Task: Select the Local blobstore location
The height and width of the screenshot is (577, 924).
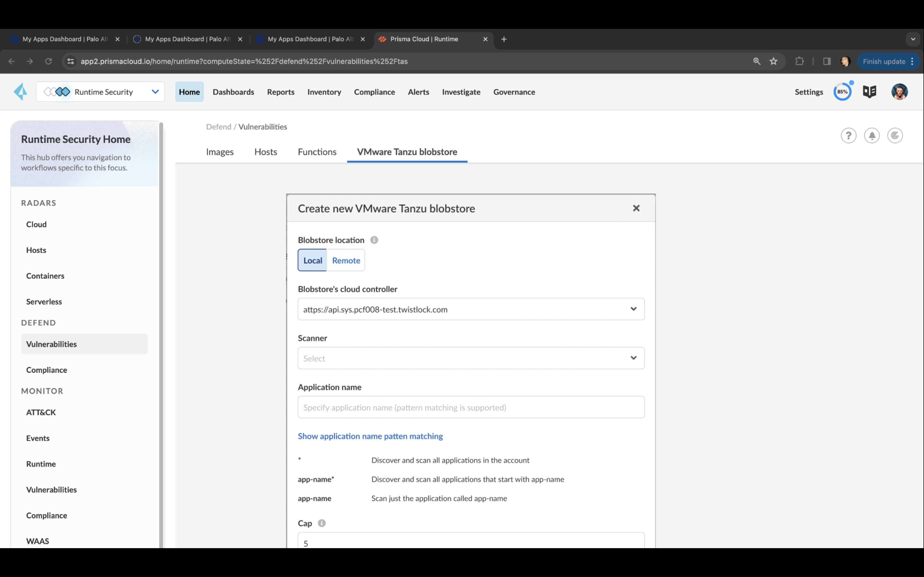Action: click(313, 260)
